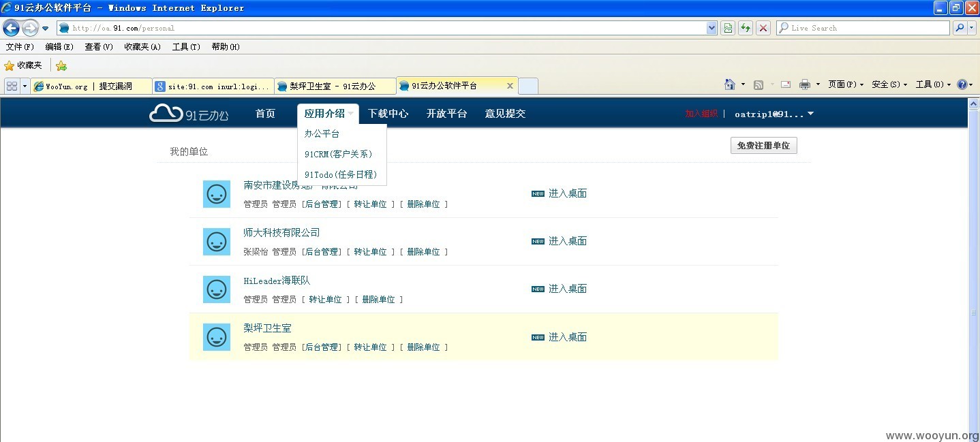Open the oatrip1@91... account dropdown

[x=774, y=114]
